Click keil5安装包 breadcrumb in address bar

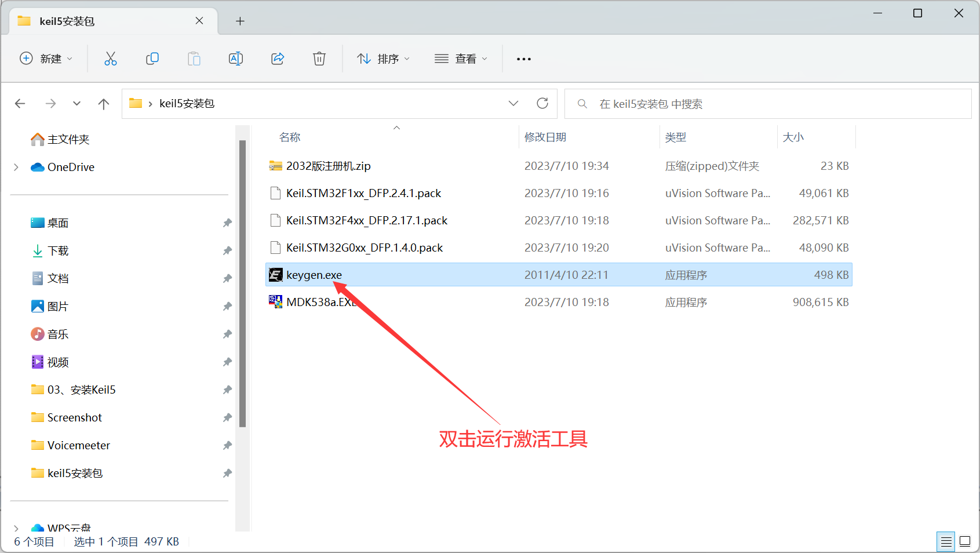[x=187, y=103]
